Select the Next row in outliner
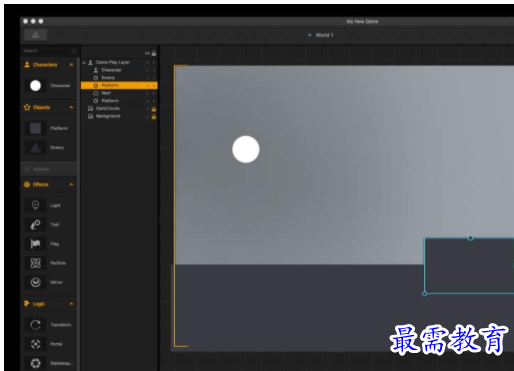 tap(119, 93)
